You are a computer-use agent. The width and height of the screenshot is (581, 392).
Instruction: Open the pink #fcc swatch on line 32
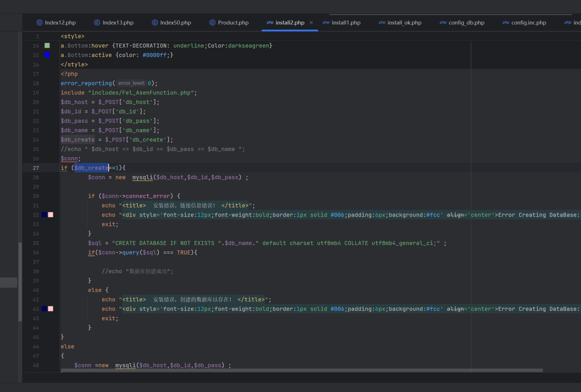click(x=51, y=215)
